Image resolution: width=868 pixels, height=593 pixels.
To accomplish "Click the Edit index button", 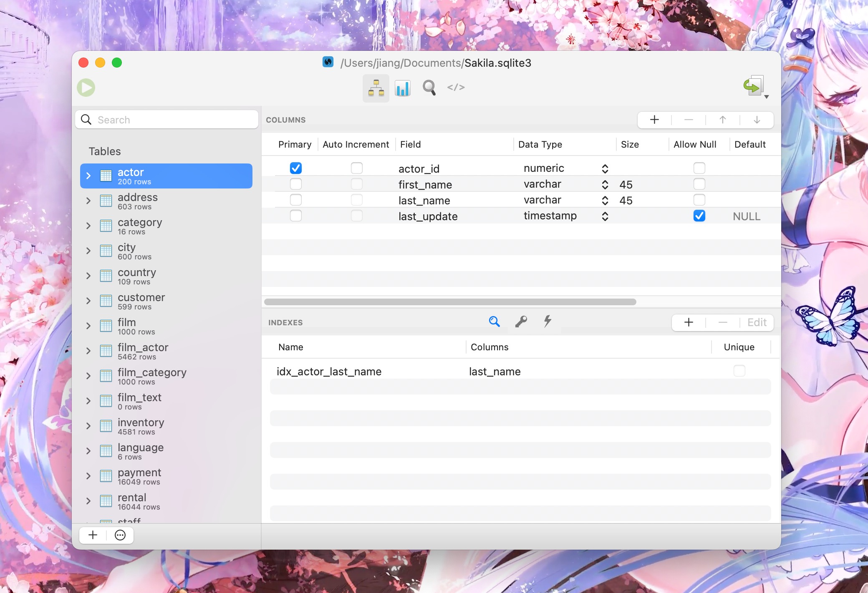I will coord(757,322).
